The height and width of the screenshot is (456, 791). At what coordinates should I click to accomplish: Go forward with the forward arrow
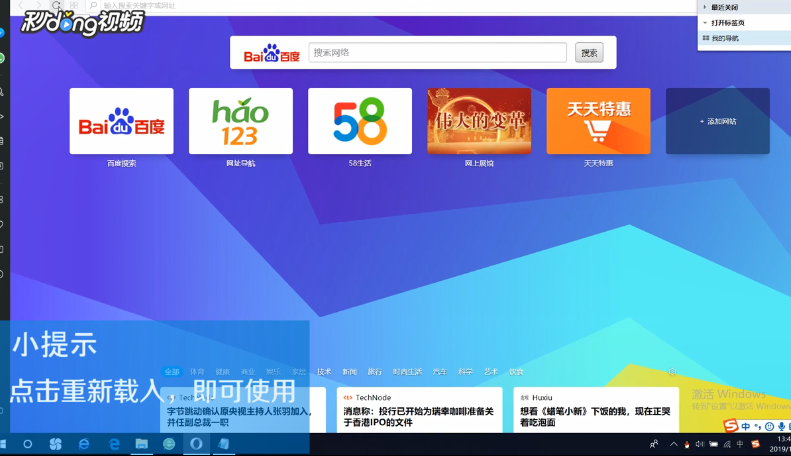(38, 6)
